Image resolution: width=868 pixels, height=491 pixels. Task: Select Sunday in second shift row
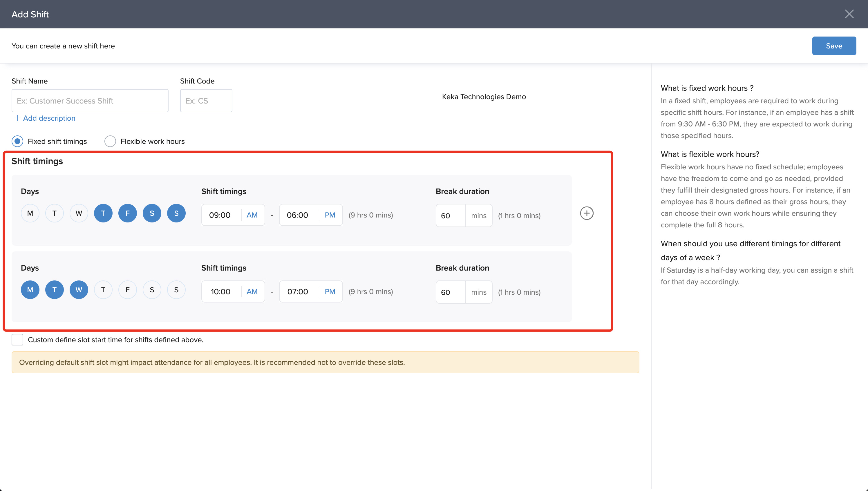click(176, 290)
